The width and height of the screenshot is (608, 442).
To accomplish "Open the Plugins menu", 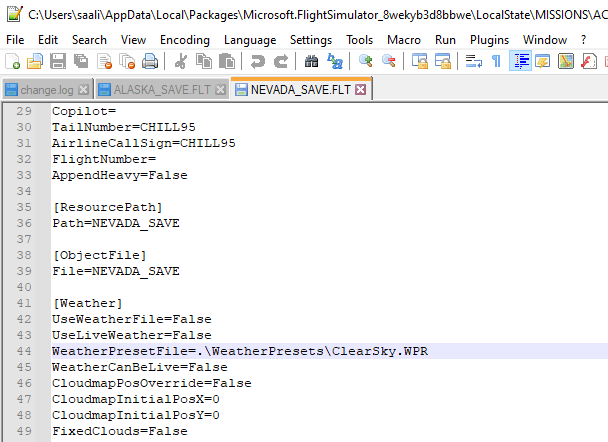I will 489,40.
